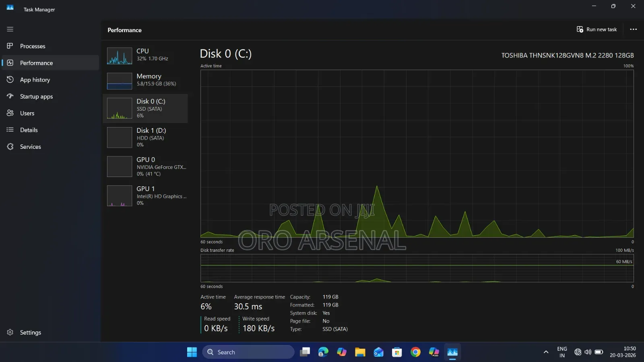
Task: Click the Capacity 119 GB value
Action: click(330, 297)
